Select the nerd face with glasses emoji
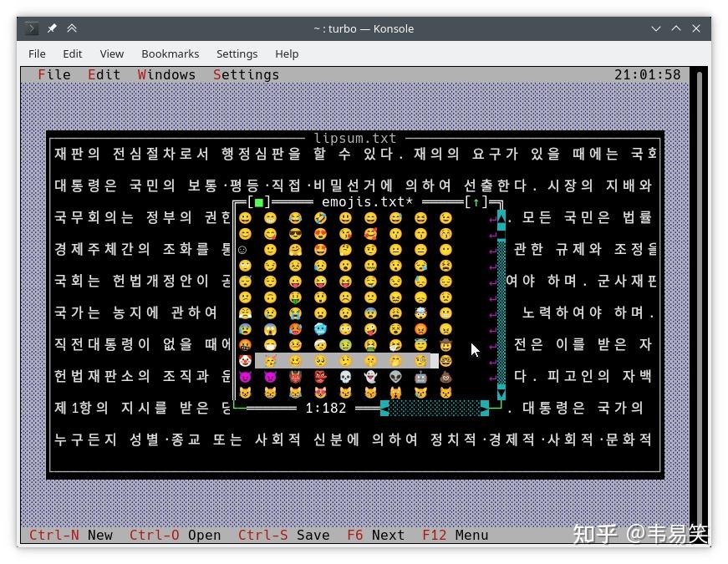728x564 pixels. [x=445, y=361]
